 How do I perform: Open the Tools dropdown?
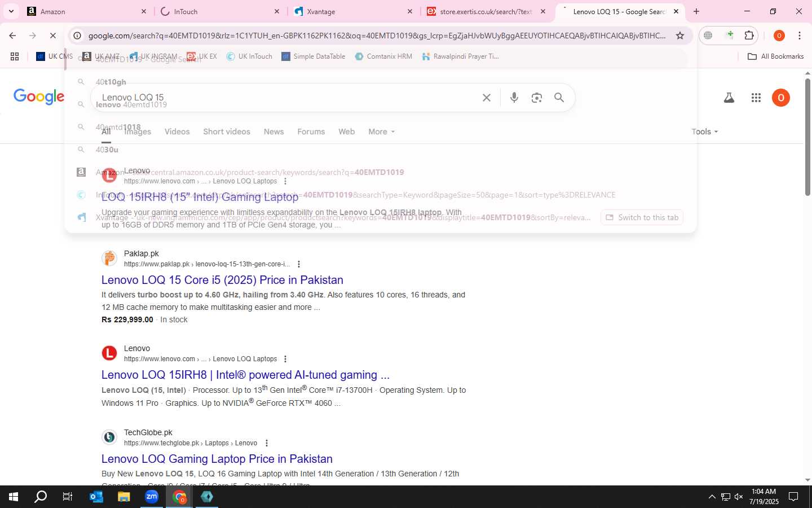pyautogui.click(x=705, y=132)
